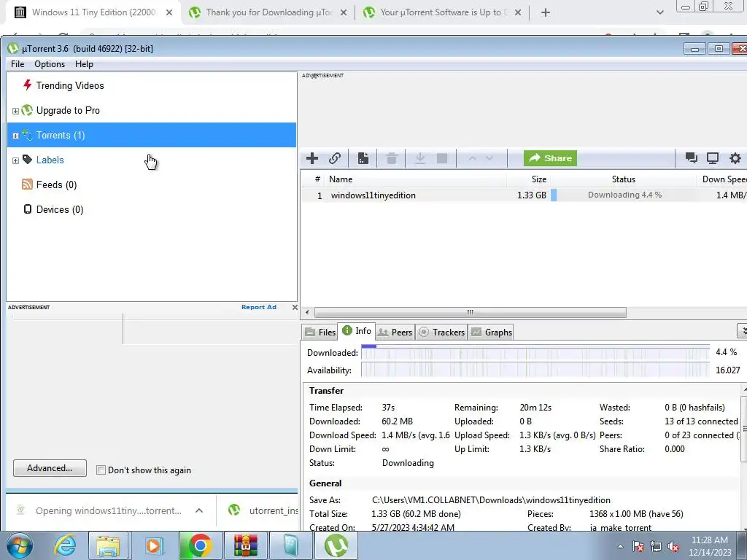The width and height of the screenshot is (747, 560).
Task: Launch Internet Explorer from taskbar
Action: click(x=65, y=545)
